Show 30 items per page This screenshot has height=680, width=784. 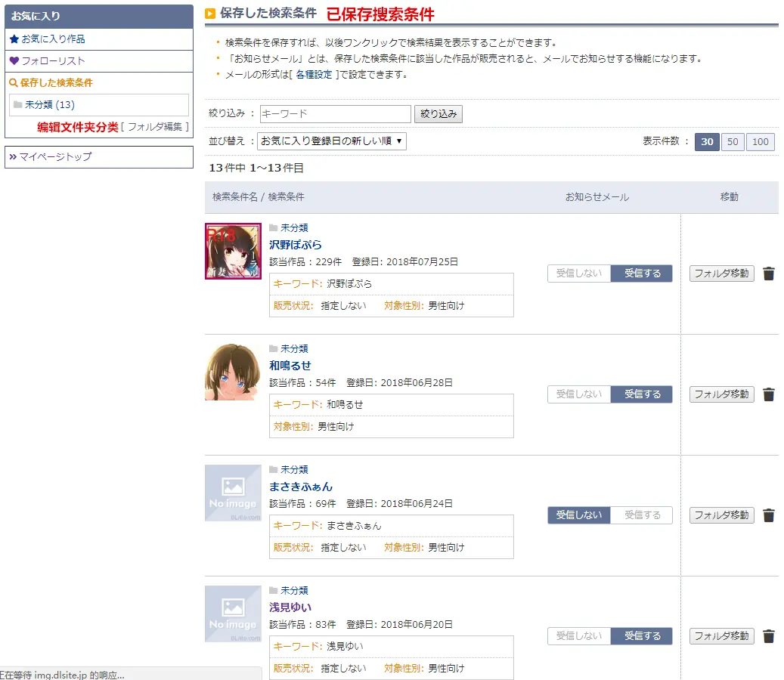coord(707,142)
